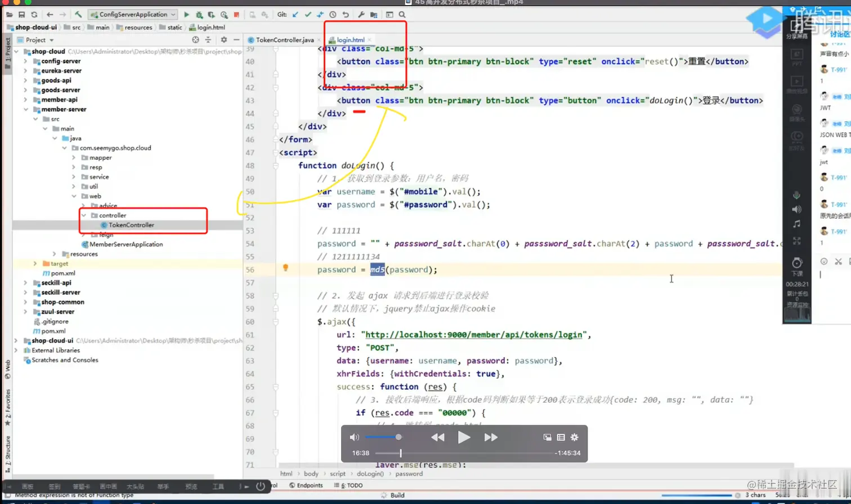Image resolution: width=851 pixels, height=504 pixels.
Task: Click the video player play button
Action: (464, 438)
